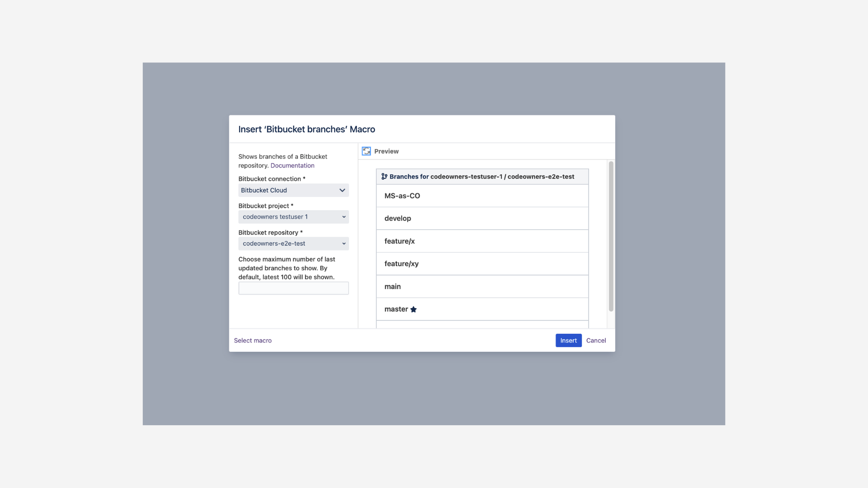This screenshot has height=488, width=868.
Task: Open the Bitbucket repository dropdown
Action: coord(293,244)
